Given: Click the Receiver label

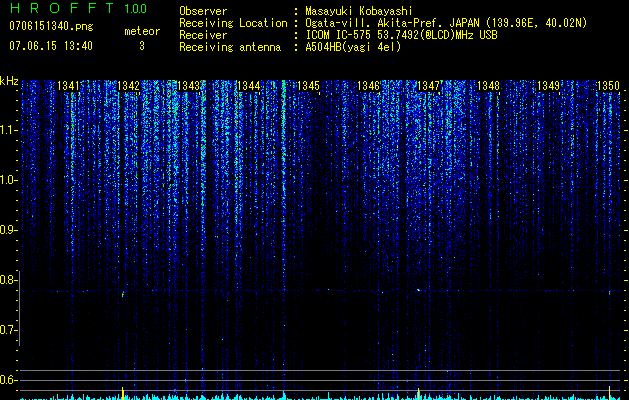Looking at the screenshot, I should (203, 35).
